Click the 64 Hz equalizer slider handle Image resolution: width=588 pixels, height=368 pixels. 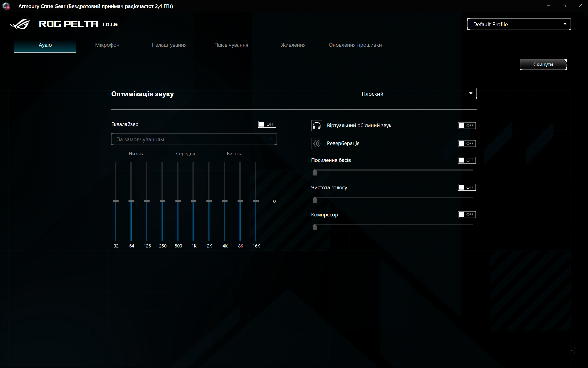coord(131,201)
